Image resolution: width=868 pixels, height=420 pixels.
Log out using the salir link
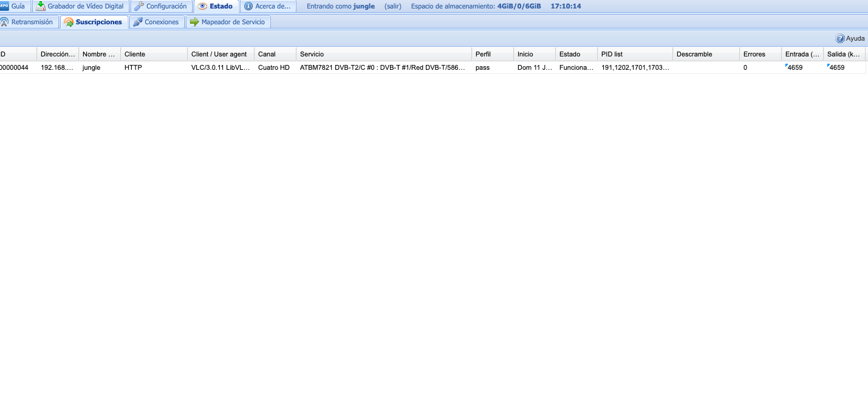393,6
